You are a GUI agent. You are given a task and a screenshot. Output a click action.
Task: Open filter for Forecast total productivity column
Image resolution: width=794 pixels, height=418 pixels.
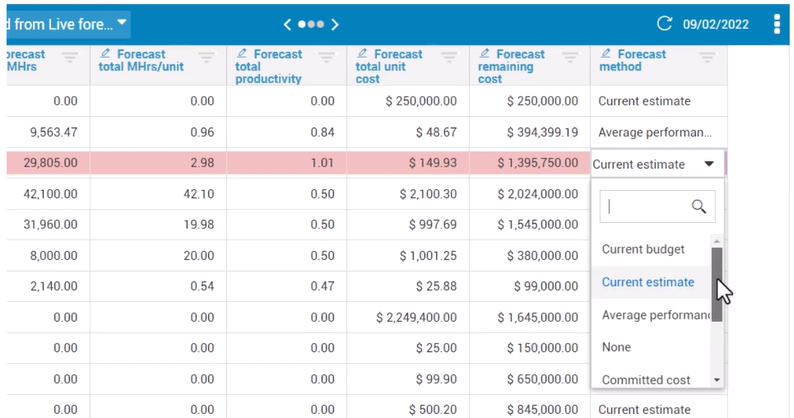327,59
